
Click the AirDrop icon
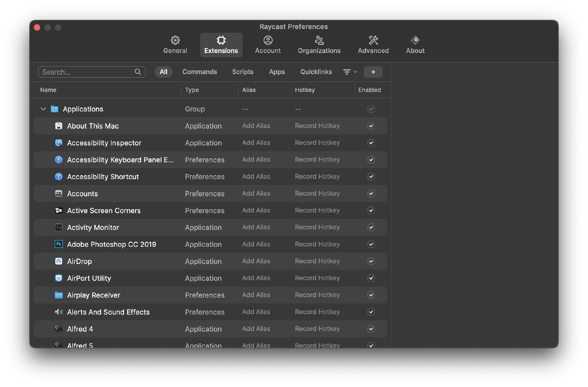pyautogui.click(x=58, y=261)
